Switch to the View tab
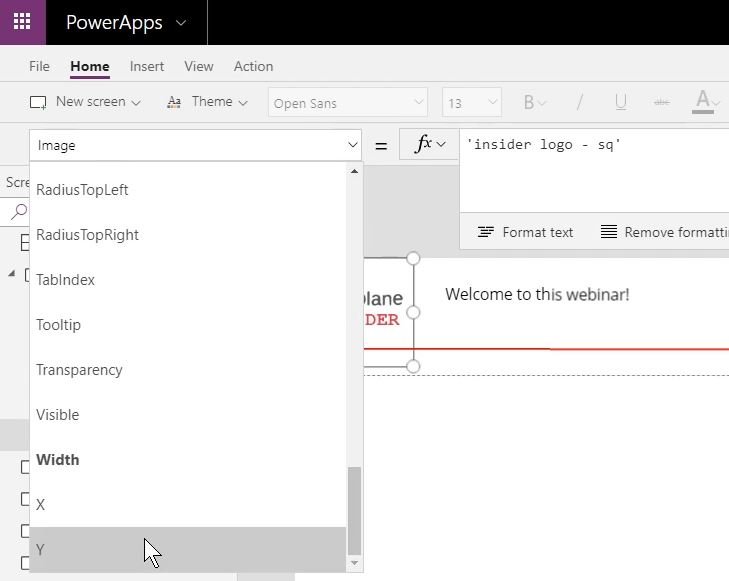The width and height of the screenshot is (729, 581). 199,66
